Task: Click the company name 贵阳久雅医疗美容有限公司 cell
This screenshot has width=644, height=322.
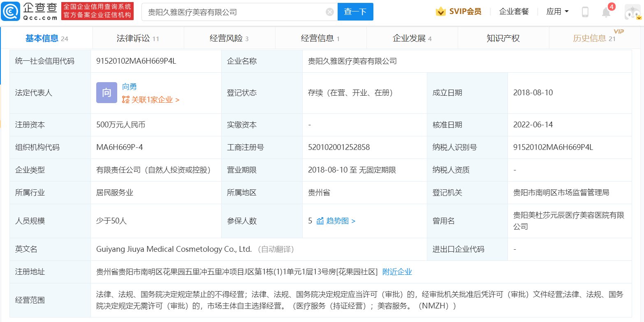Action: 352,61
